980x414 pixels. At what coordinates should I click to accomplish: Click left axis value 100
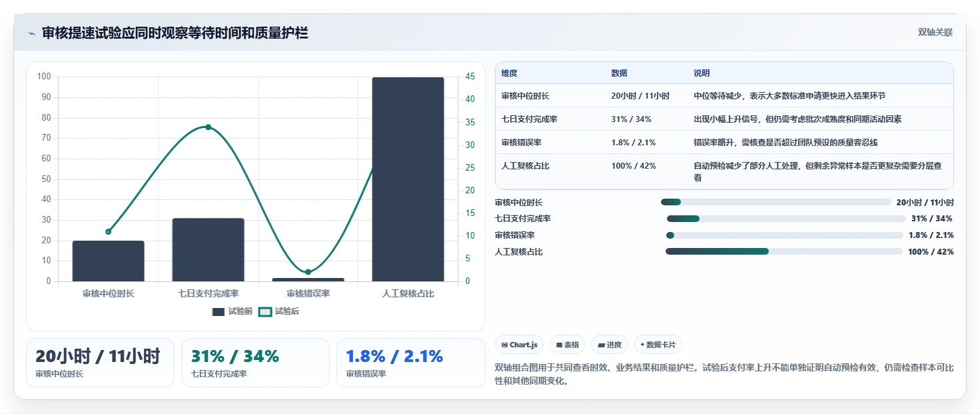44,77
